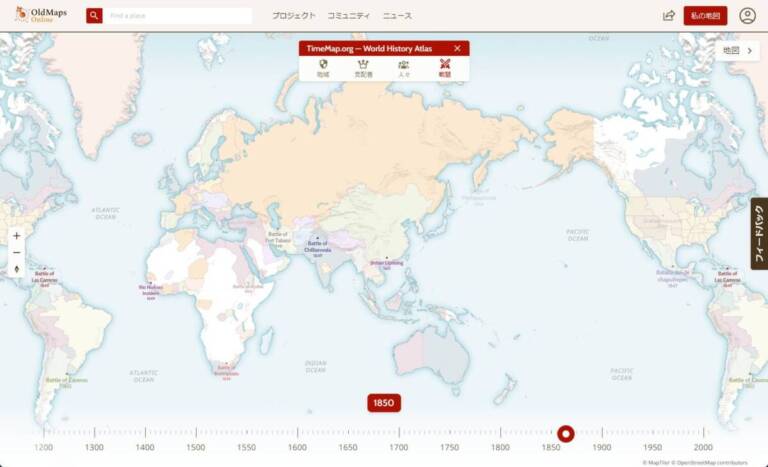The width and height of the screenshot is (768, 467).
Task: Jump timeline to 1800
Action: pyautogui.click(x=500, y=447)
